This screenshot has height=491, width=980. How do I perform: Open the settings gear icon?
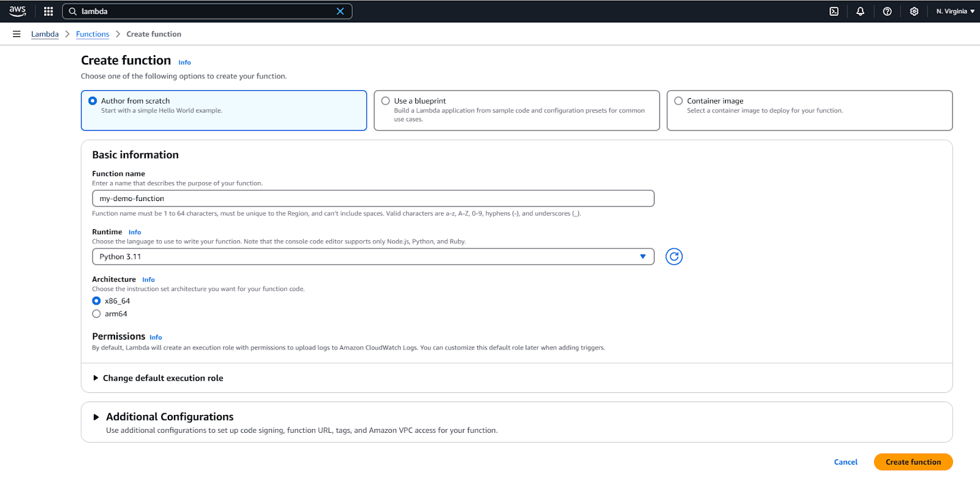click(914, 11)
